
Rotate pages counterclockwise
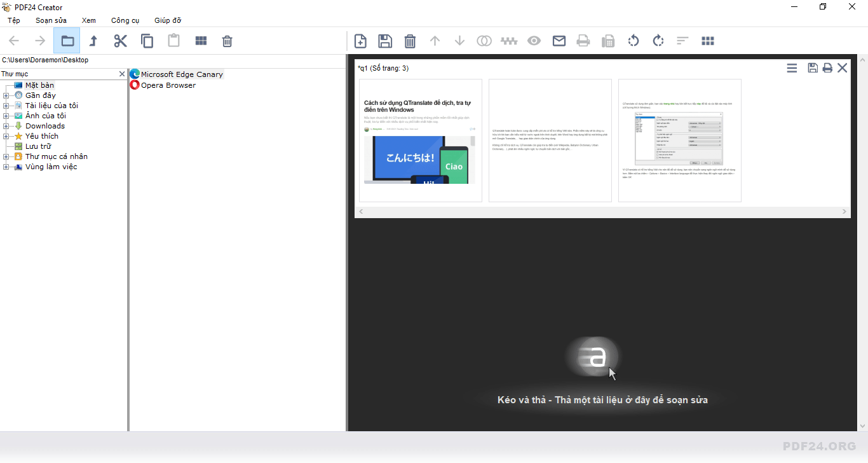point(633,41)
